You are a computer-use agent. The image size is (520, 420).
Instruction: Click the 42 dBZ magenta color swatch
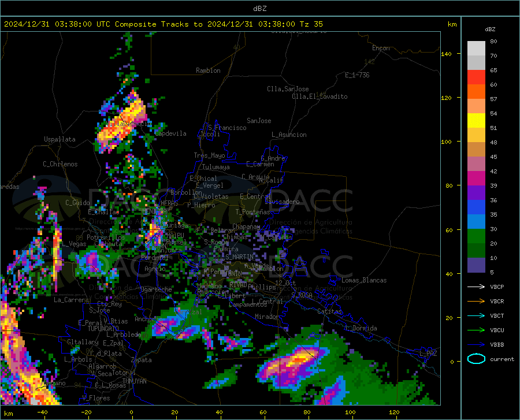point(476,178)
